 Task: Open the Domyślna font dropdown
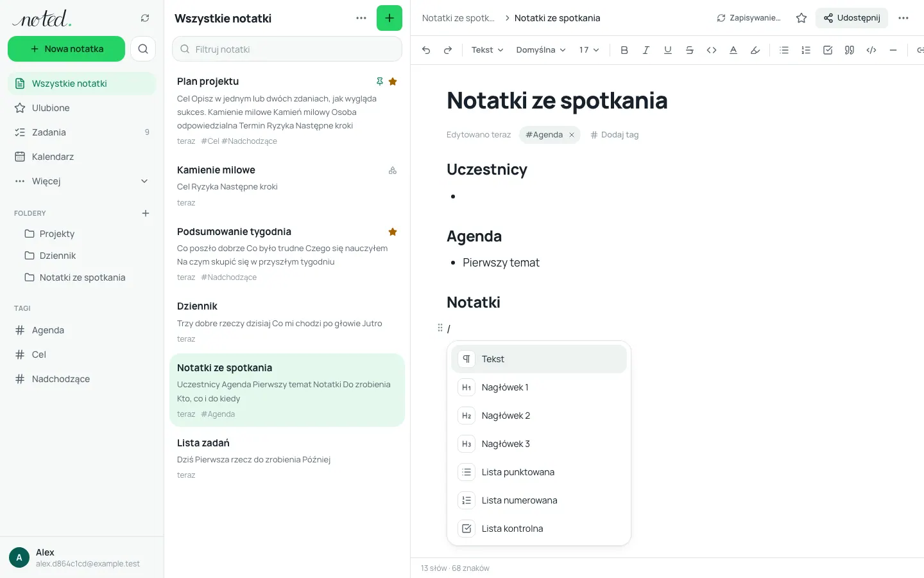[541, 50]
